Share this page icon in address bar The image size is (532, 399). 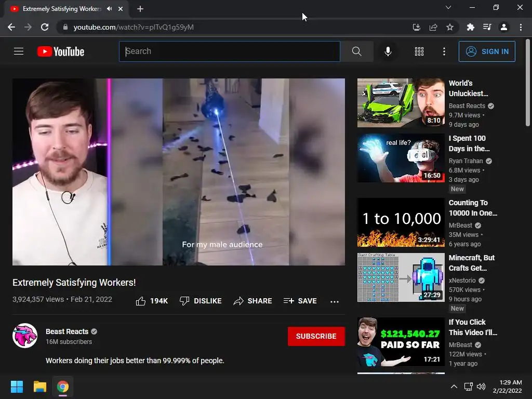(433, 27)
